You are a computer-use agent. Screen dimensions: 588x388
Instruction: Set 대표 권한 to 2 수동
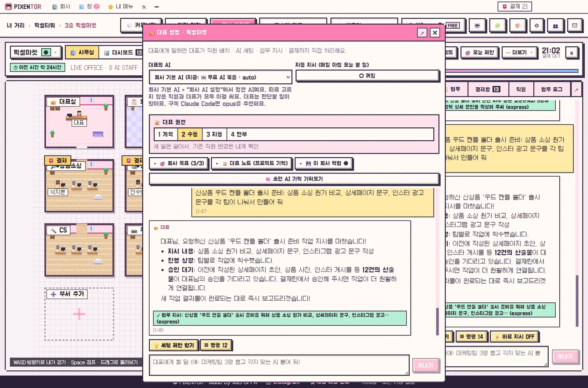click(x=190, y=134)
